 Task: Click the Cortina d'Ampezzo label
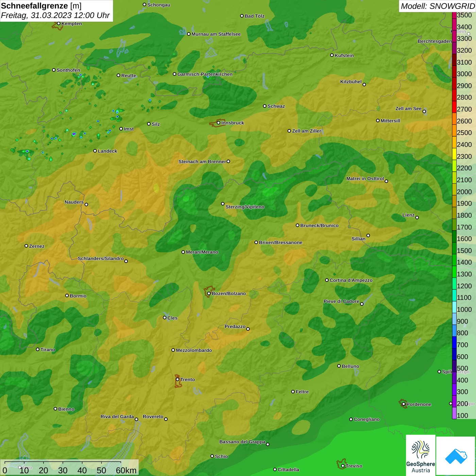(351, 280)
